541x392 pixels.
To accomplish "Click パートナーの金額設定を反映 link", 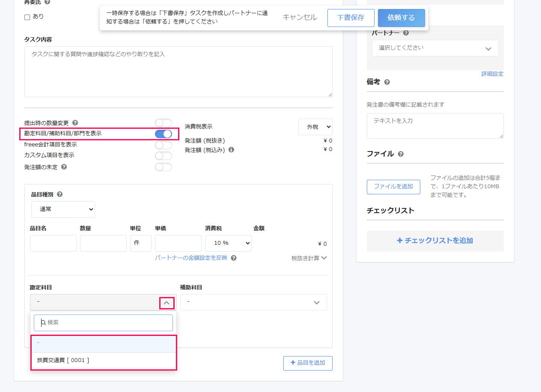I will (191, 258).
